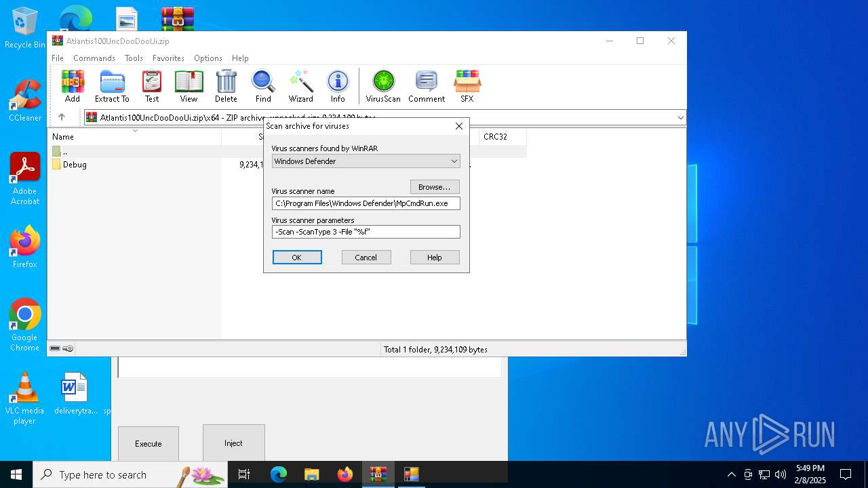Screen dimensions: 868x488
Task: Open the Windows Start menu
Action: point(16,474)
